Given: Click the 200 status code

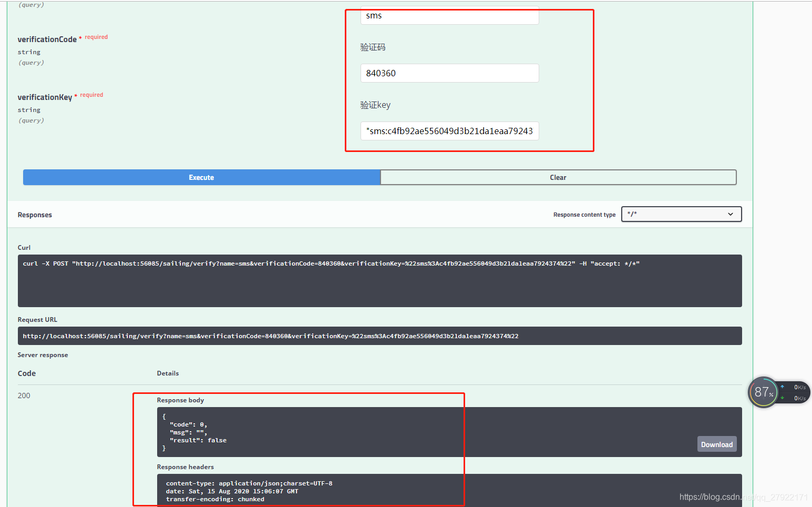Looking at the screenshot, I should [24, 396].
